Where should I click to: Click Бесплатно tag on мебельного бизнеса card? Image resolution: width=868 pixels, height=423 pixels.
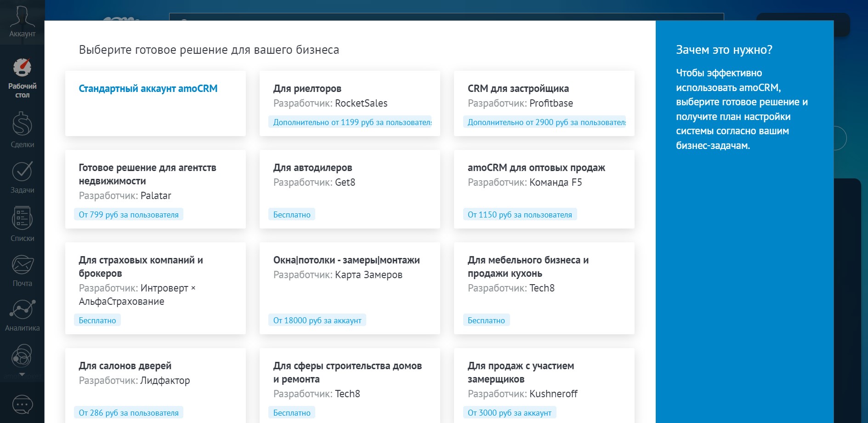(x=486, y=320)
